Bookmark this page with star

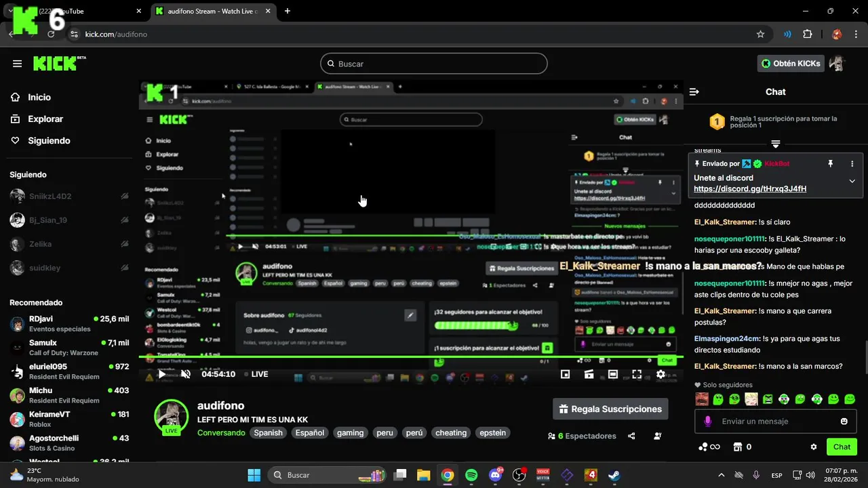[x=761, y=34]
